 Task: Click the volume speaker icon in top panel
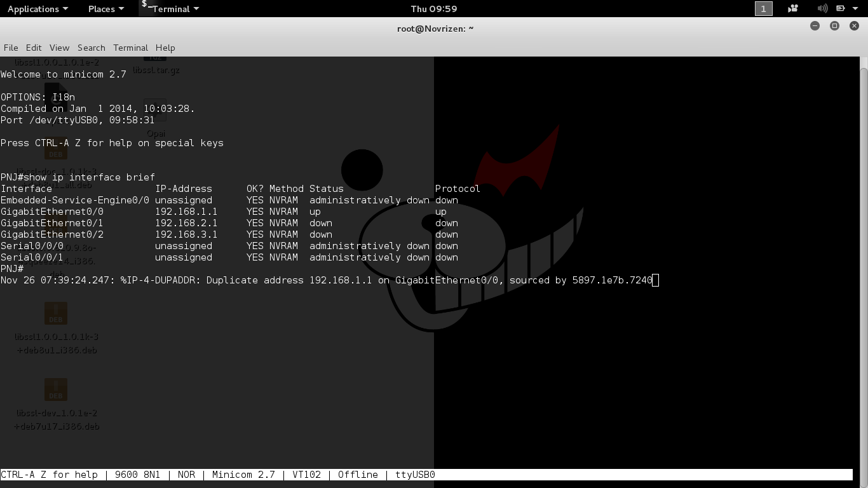[x=822, y=8]
